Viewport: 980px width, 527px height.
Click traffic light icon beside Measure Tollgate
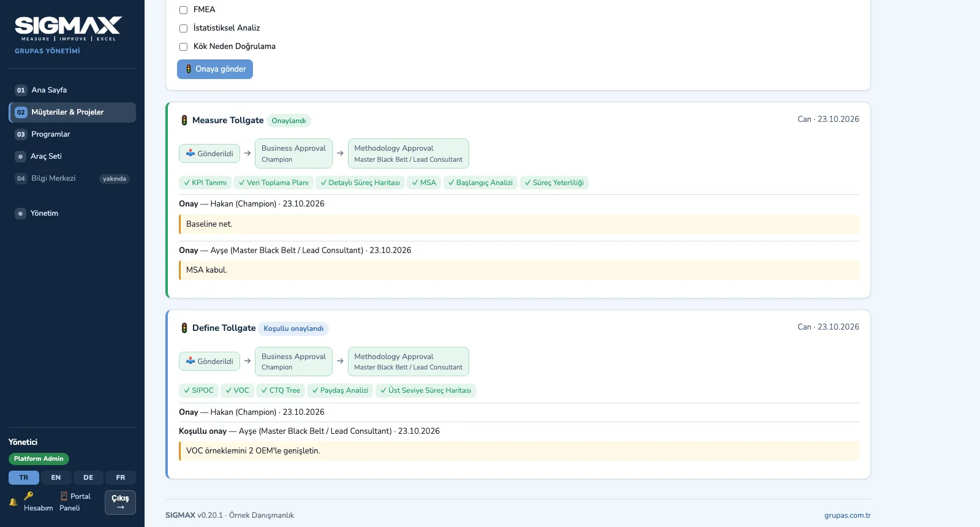pyautogui.click(x=184, y=120)
